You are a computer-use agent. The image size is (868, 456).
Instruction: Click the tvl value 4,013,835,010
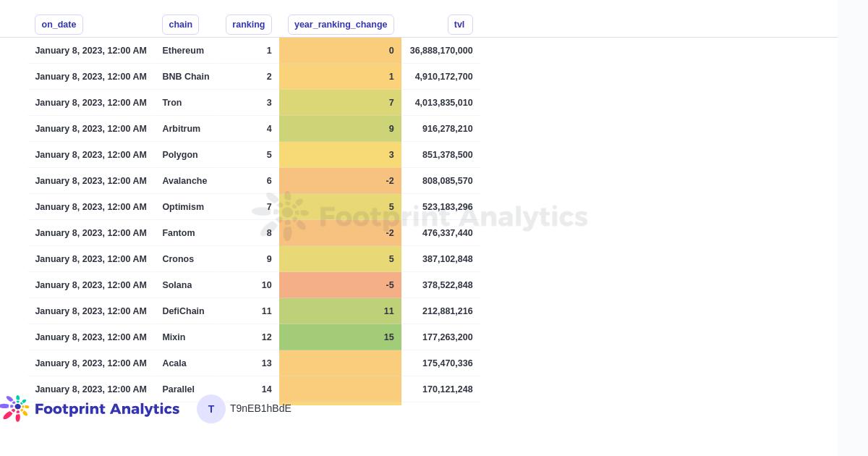(x=444, y=103)
